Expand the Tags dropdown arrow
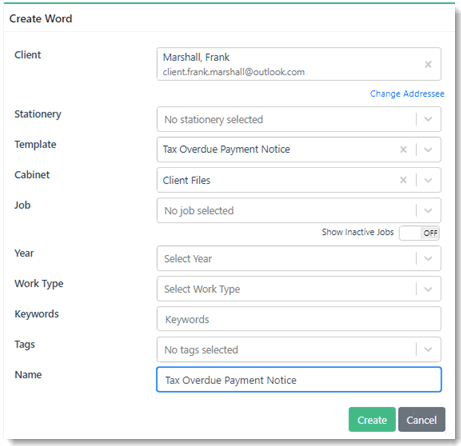 pyautogui.click(x=428, y=349)
